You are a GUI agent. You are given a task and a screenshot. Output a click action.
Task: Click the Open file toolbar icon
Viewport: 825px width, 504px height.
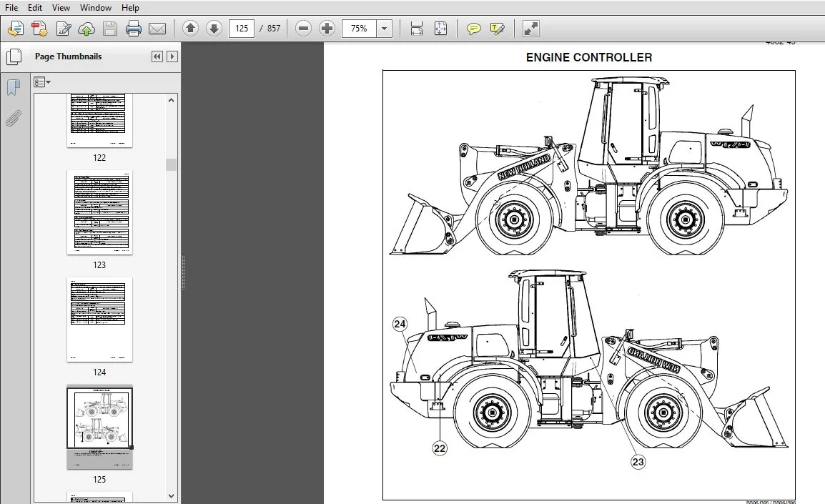16,29
